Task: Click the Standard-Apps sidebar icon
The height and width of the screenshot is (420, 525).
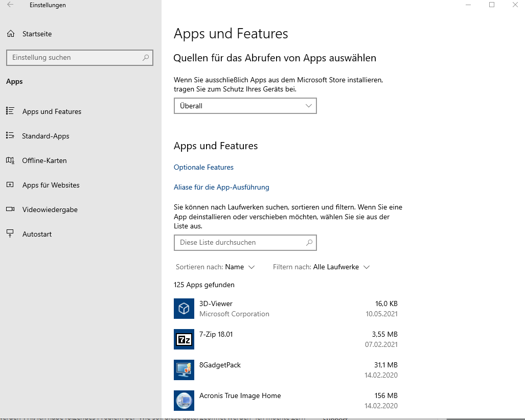Action: click(10, 135)
